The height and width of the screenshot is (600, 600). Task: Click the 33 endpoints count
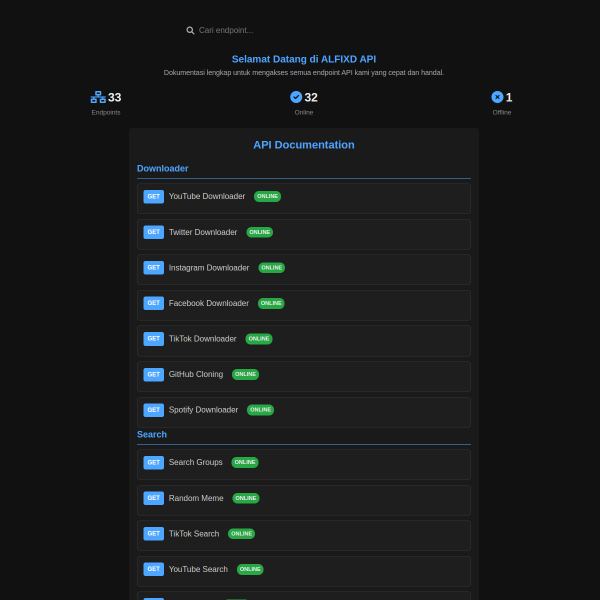tap(114, 98)
